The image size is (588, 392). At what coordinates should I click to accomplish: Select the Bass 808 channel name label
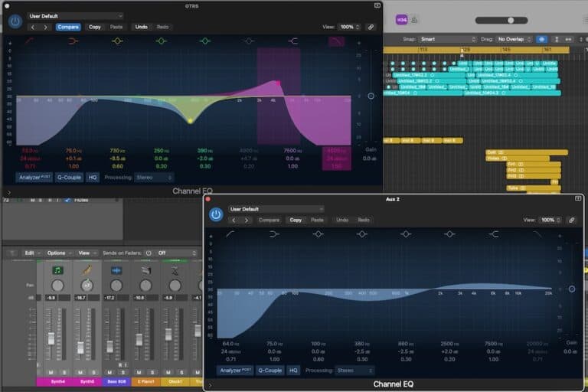pos(116,382)
